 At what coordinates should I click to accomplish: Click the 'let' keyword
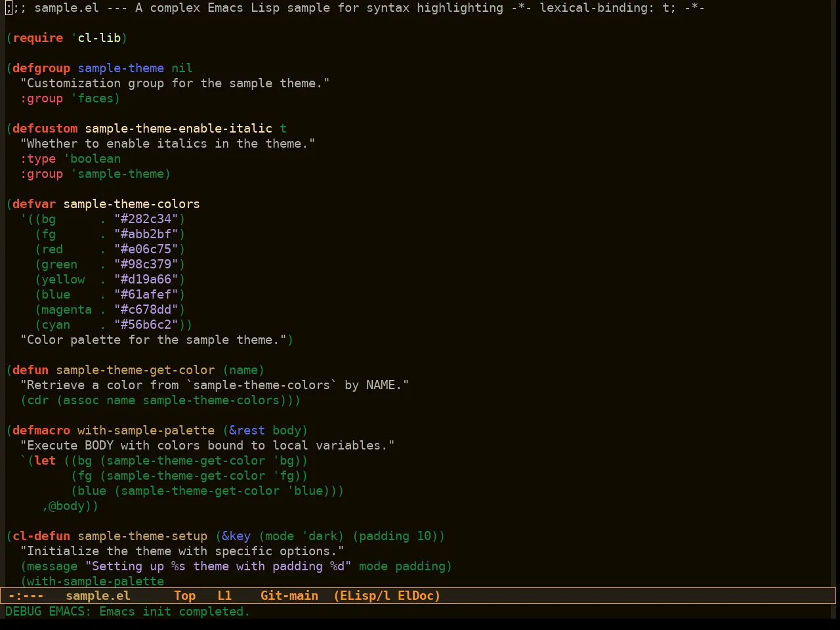[x=45, y=461]
